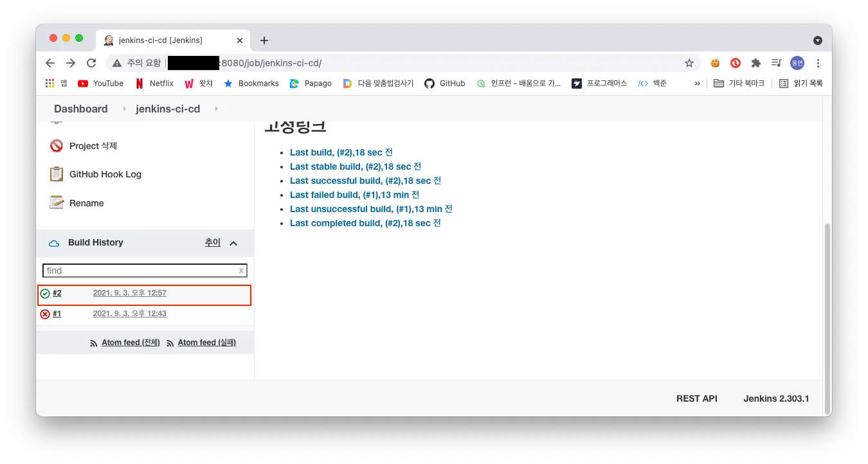Image resolution: width=868 pixels, height=464 pixels.
Task: Open build #2 from Build History
Action: point(57,293)
